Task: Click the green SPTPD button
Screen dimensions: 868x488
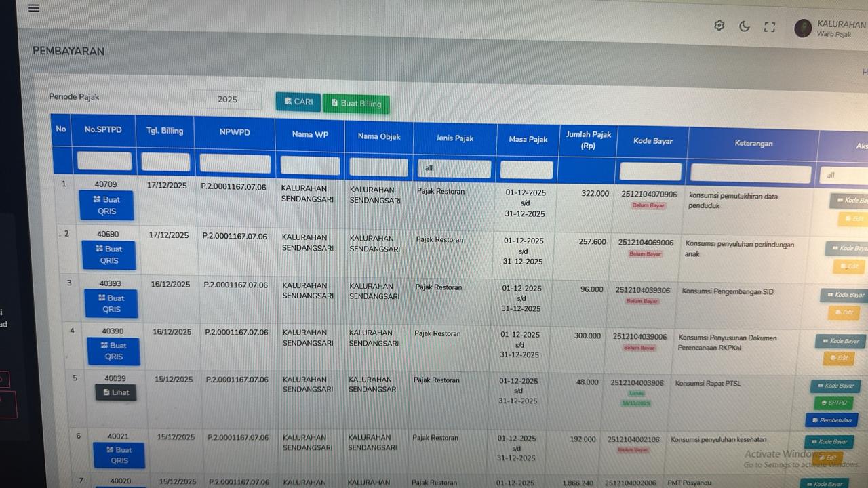Action: click(833, 403)
